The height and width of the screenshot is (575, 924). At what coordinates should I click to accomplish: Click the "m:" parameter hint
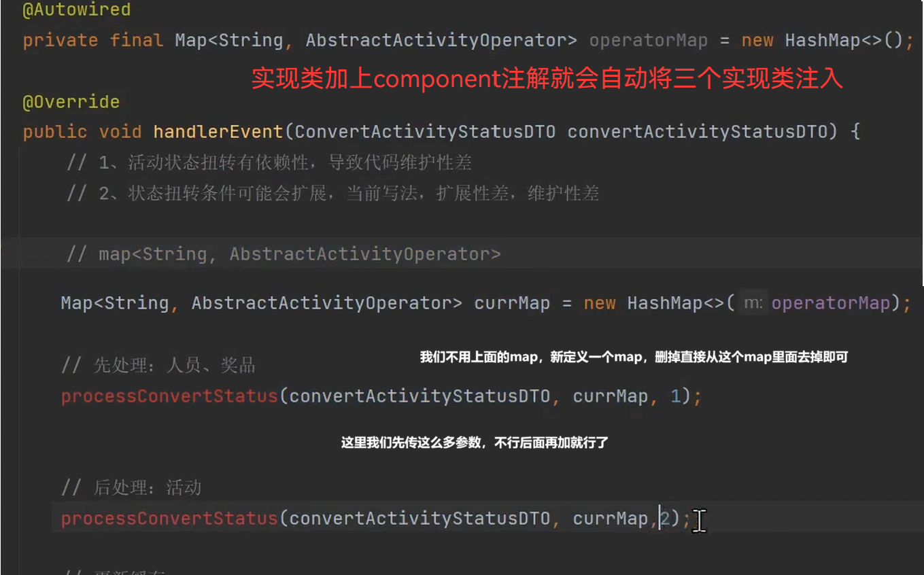coord(753,303)
